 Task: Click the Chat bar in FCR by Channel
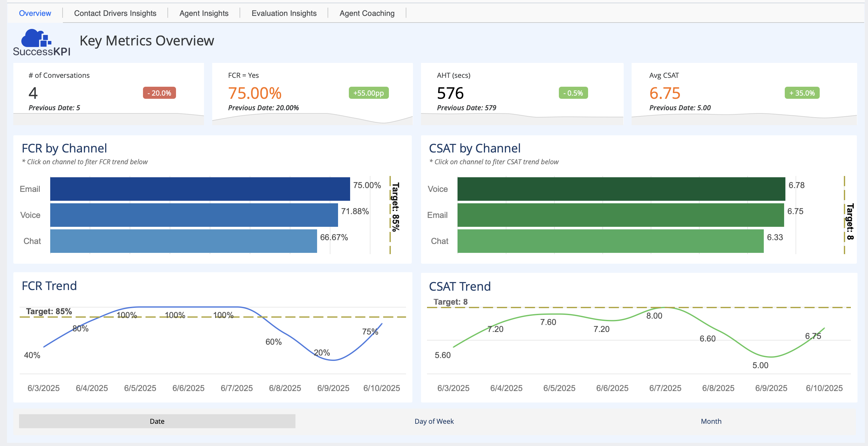click(183, 241)
